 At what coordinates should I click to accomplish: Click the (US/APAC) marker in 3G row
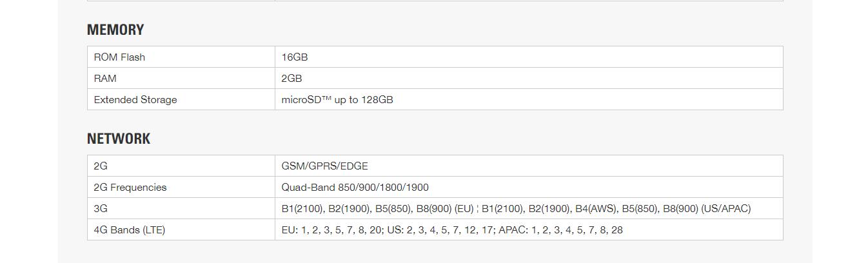[x=726, y=209]
